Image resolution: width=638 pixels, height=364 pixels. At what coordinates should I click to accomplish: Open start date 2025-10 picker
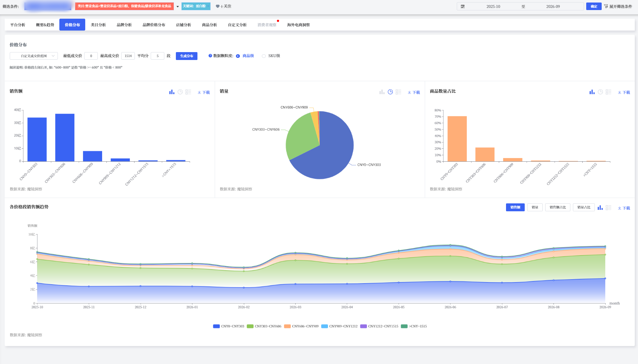493,6
